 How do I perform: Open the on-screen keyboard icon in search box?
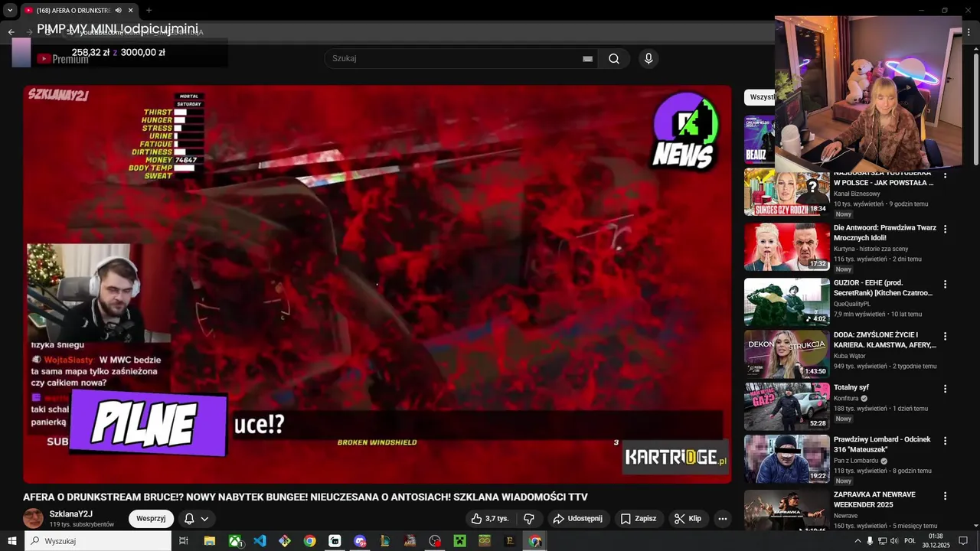click(x=587, y=59)
